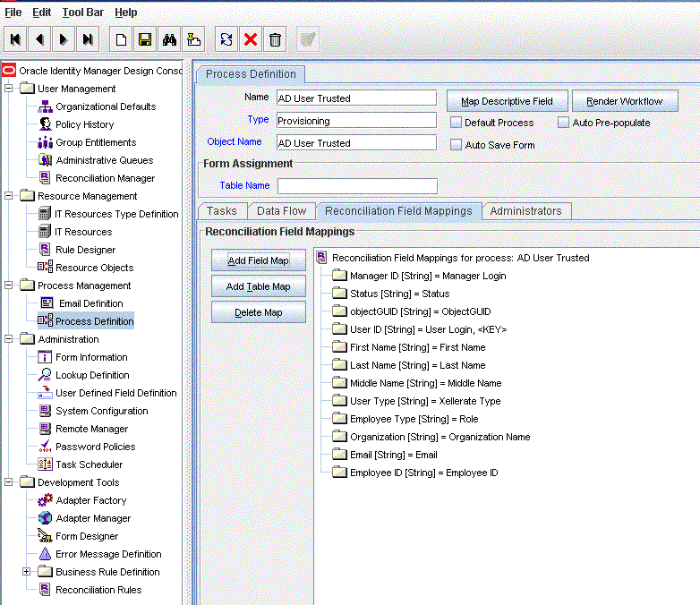700x605 pixels.
Task: Open the Tool Bar menu
Action: [83, 13]
